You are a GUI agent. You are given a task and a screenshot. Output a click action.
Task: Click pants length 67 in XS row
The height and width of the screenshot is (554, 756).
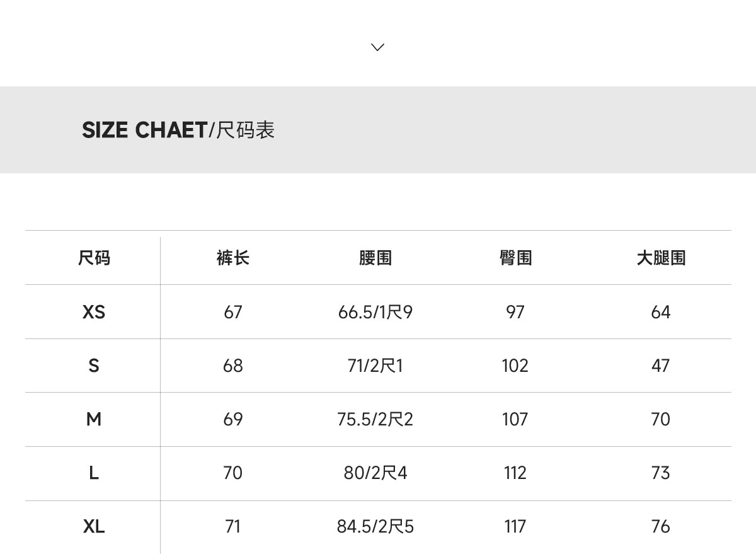pos(232,312)
